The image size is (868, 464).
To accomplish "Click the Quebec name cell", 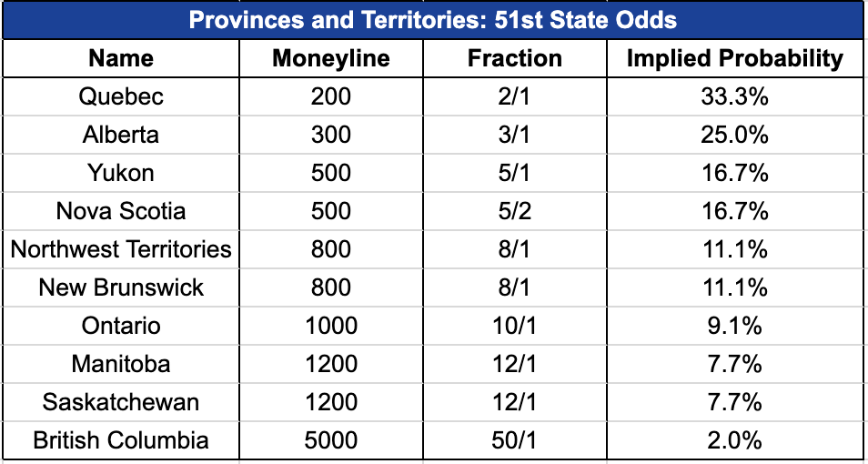I will pos(121,97).
